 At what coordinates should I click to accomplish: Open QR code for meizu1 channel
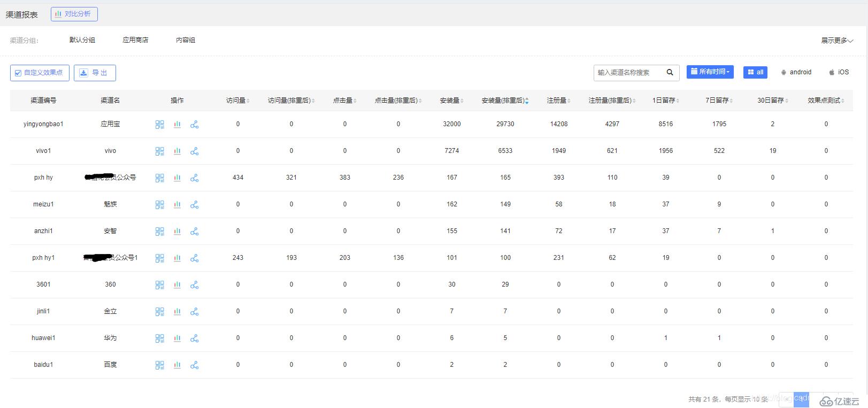pyautogui.click(x=159, y=204)
